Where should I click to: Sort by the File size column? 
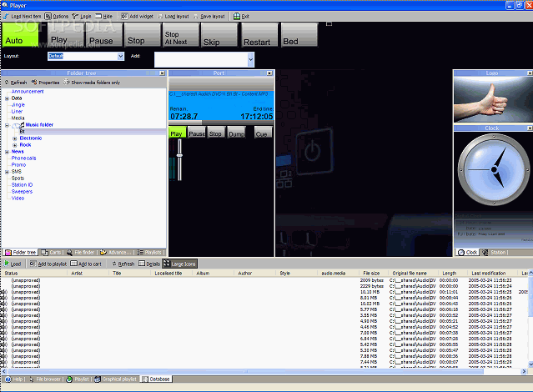(x=373, y=273)
